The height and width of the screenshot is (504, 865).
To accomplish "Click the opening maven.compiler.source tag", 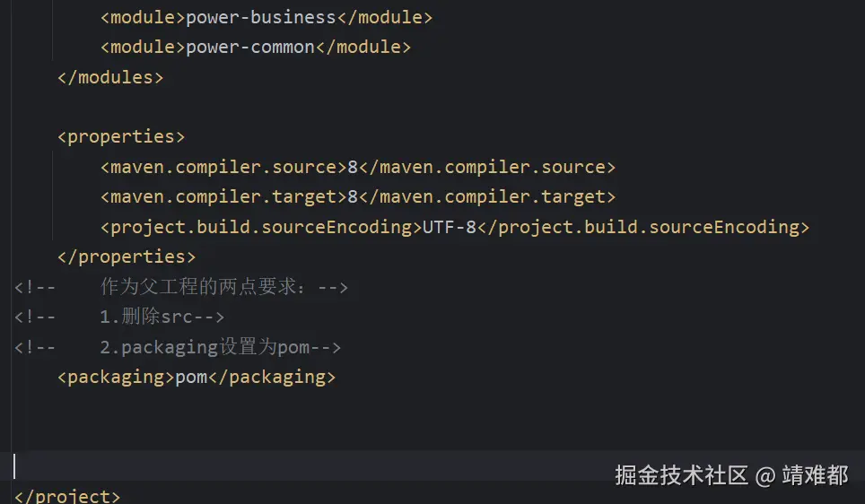I will (x=223, y=167).
